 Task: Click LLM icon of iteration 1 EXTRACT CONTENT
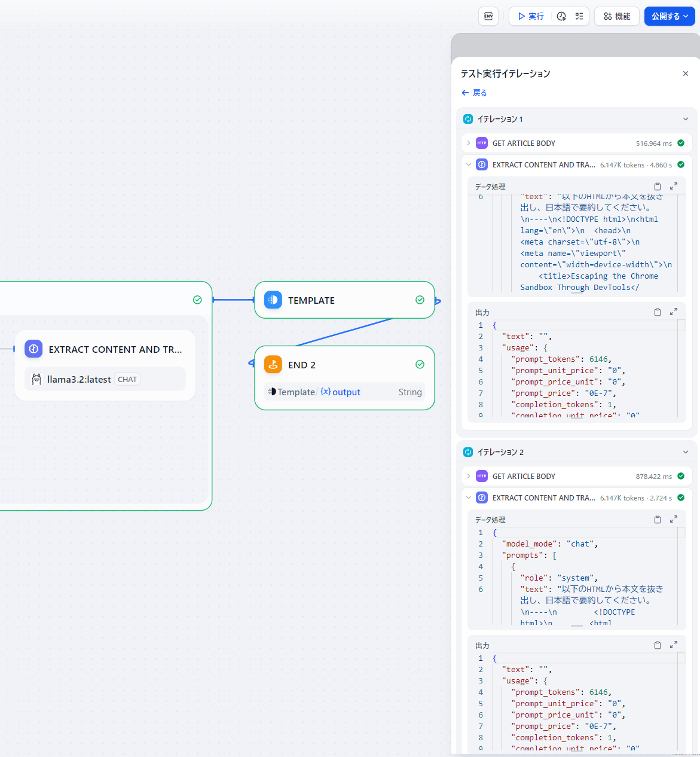(482, 164)
